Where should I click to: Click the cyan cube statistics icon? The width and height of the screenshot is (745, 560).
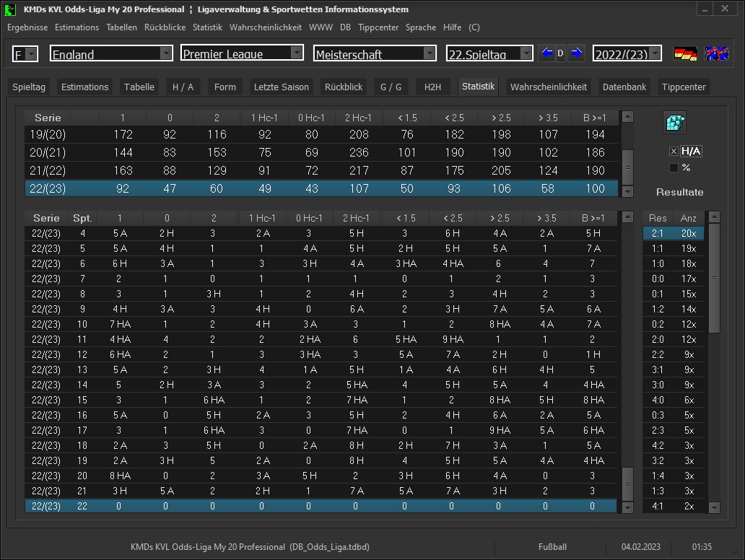pyautogui.click(x=675, y=123)
